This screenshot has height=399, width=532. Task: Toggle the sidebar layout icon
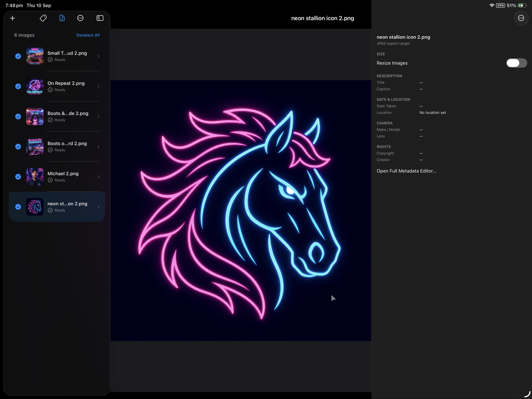[x=100, y=18]
